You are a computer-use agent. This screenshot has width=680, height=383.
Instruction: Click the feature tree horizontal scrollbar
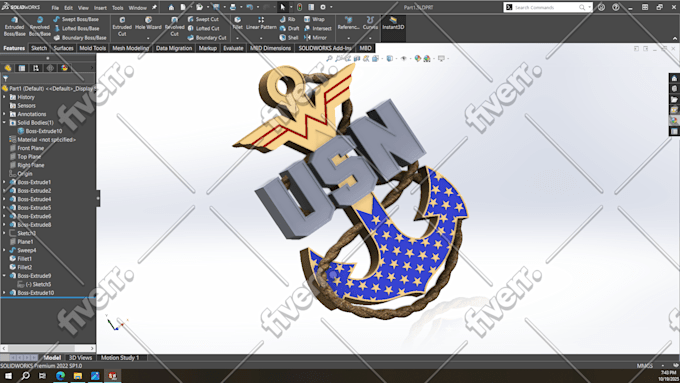[48, 348]
